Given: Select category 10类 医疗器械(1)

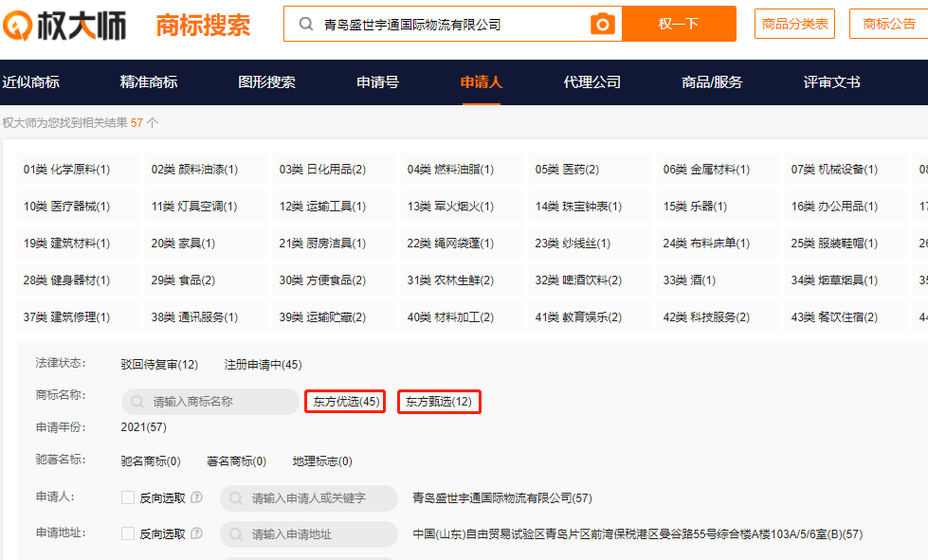Looking at the screenshot, I should [78, 206].
